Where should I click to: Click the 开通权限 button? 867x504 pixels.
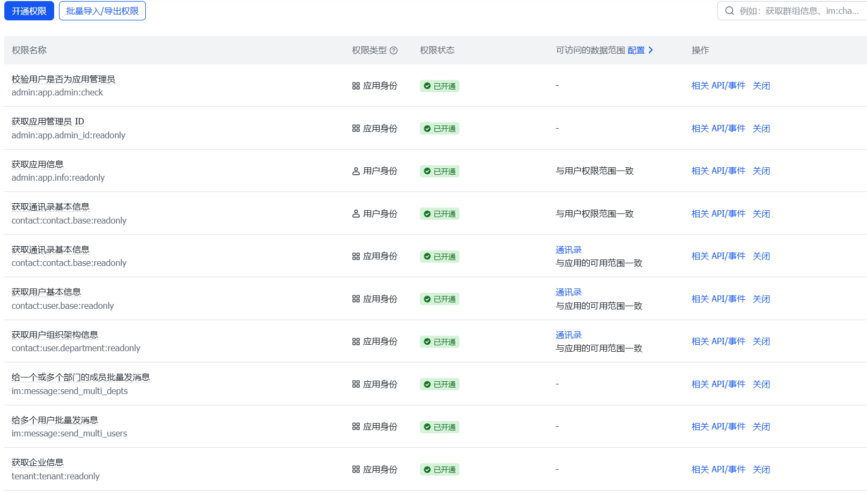[x=29, y=11]
